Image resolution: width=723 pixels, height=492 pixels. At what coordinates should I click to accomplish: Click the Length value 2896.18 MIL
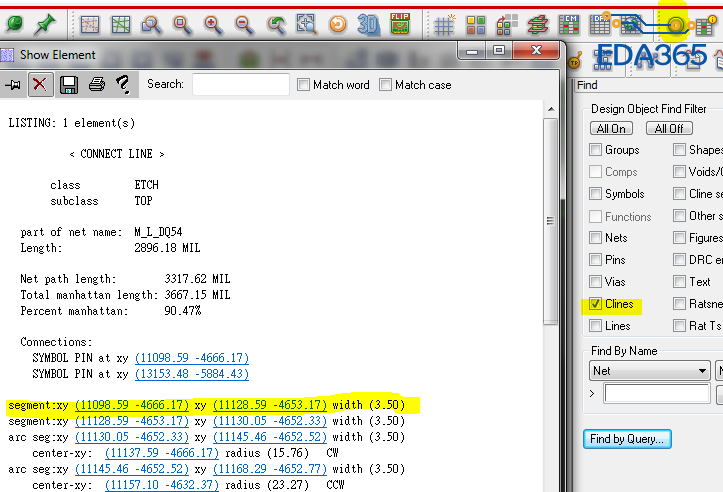(167, 248)
